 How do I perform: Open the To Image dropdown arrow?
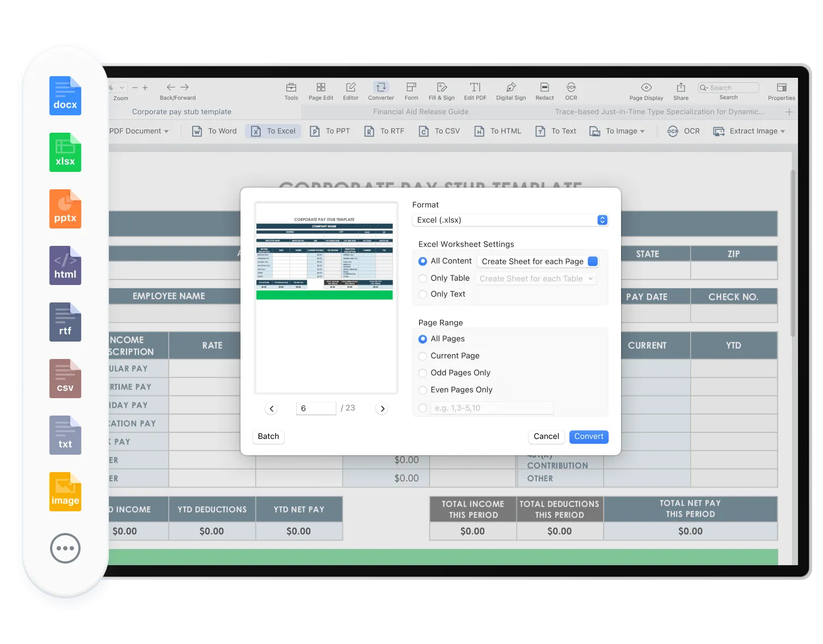tap(642, 131)
